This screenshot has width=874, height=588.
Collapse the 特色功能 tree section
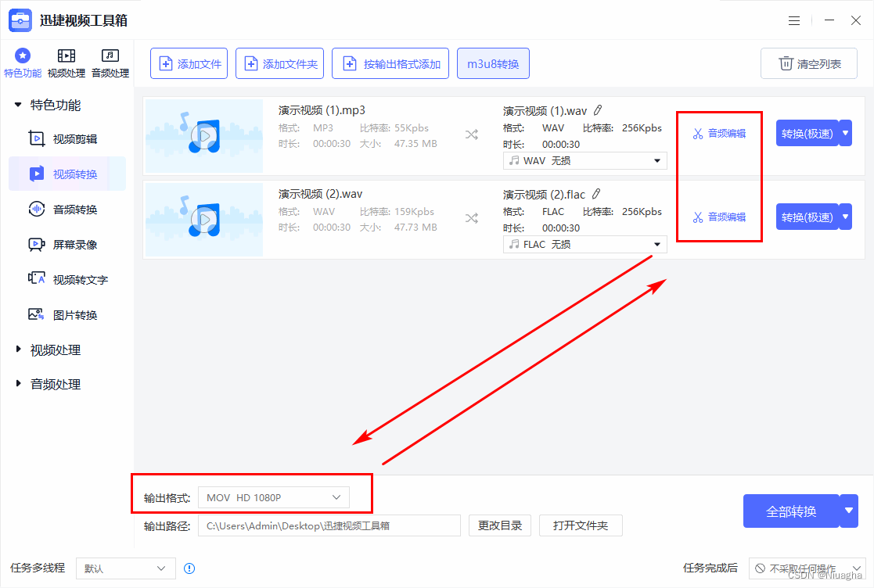[18, 105]
